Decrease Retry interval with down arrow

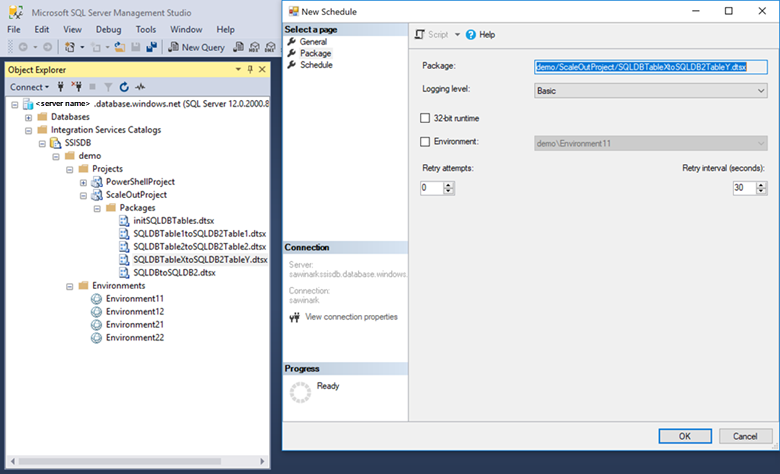click(761, 191)
